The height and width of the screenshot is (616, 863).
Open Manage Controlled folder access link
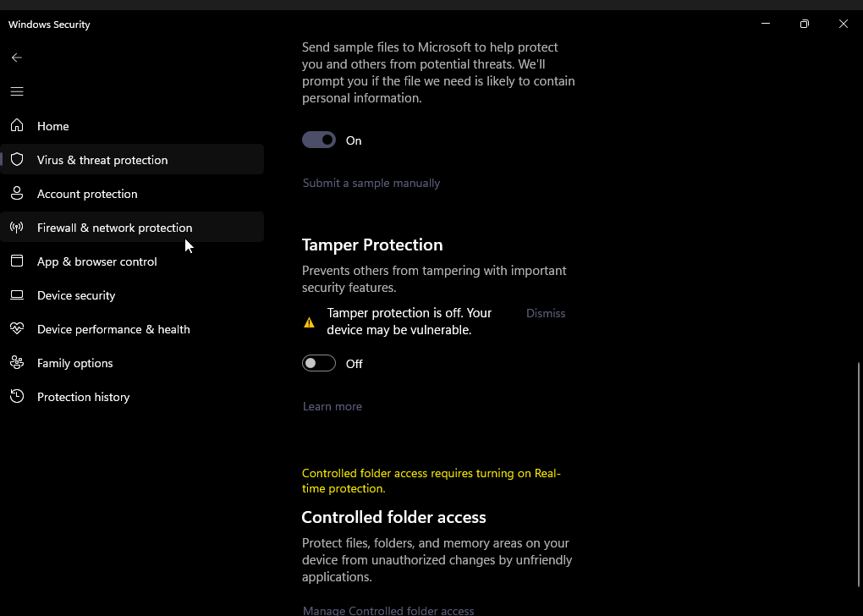[x=388, y=610]
